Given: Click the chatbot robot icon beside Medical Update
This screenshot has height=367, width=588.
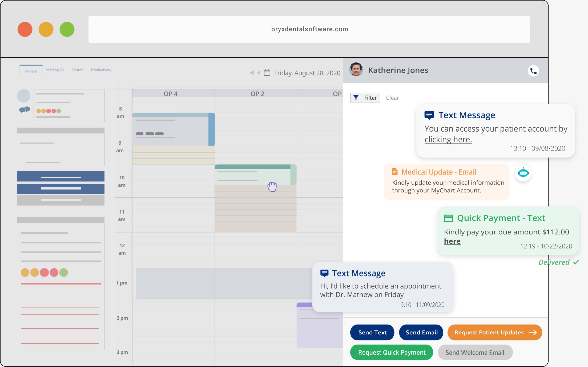Looking at the screenshot, I should (x=523, y=173).
